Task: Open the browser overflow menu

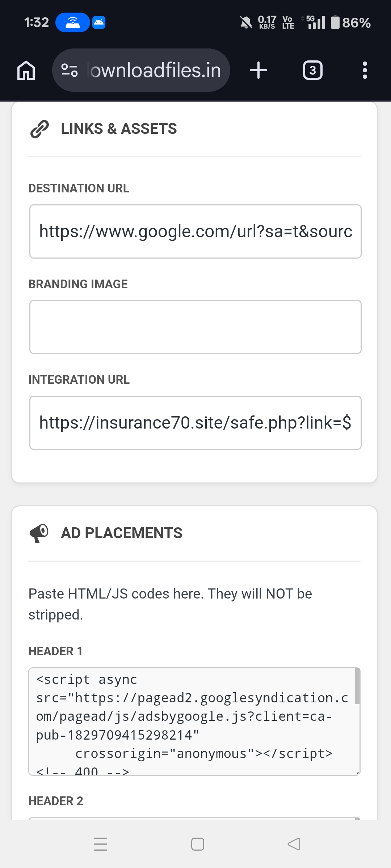Action: coord(365,70)
